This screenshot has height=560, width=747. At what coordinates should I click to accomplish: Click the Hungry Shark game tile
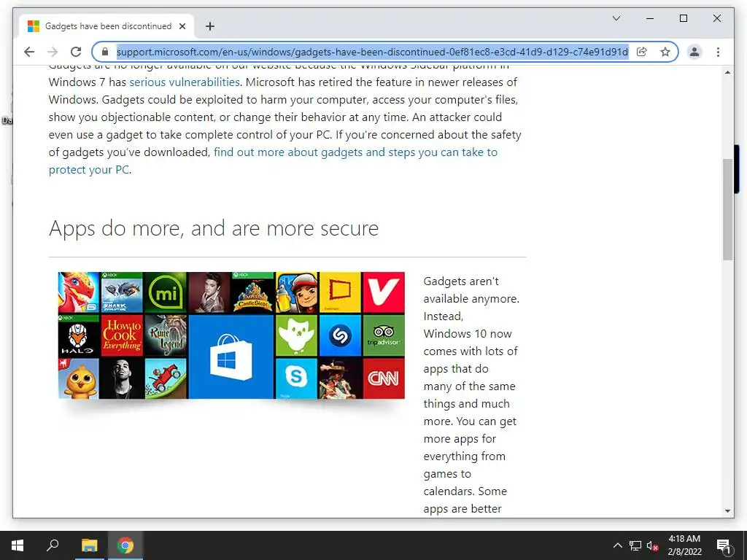[x=122, y=292]
